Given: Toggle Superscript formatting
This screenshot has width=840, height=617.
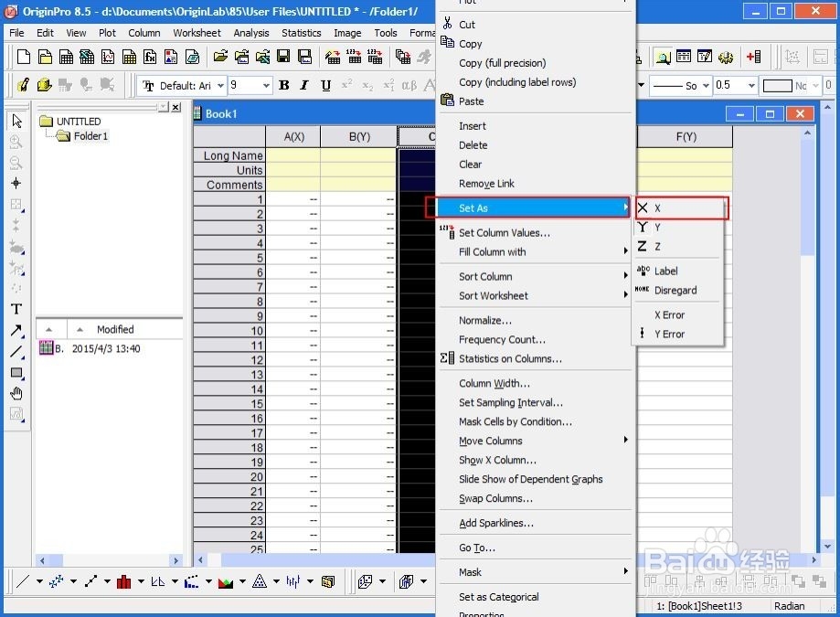Looking at the screenshot, I should tap(346, 85).
